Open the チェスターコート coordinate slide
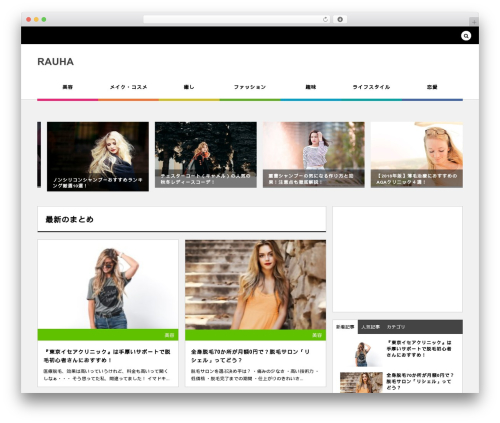The height and width of the screenshot is (423, 500). coord(206,155)
